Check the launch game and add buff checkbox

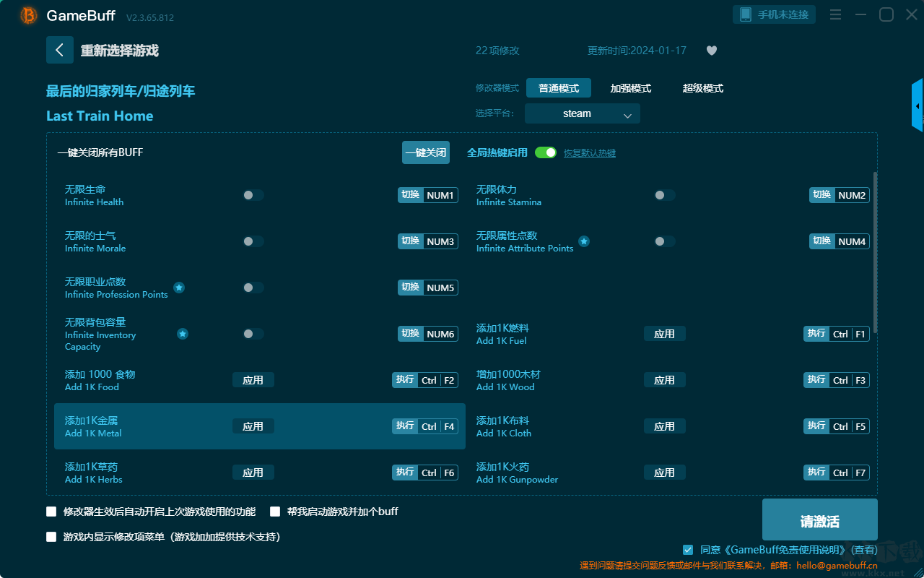pos(275,512)
